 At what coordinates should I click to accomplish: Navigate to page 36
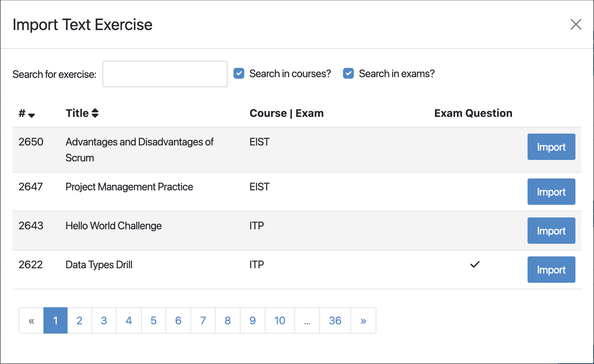[335, 320]
